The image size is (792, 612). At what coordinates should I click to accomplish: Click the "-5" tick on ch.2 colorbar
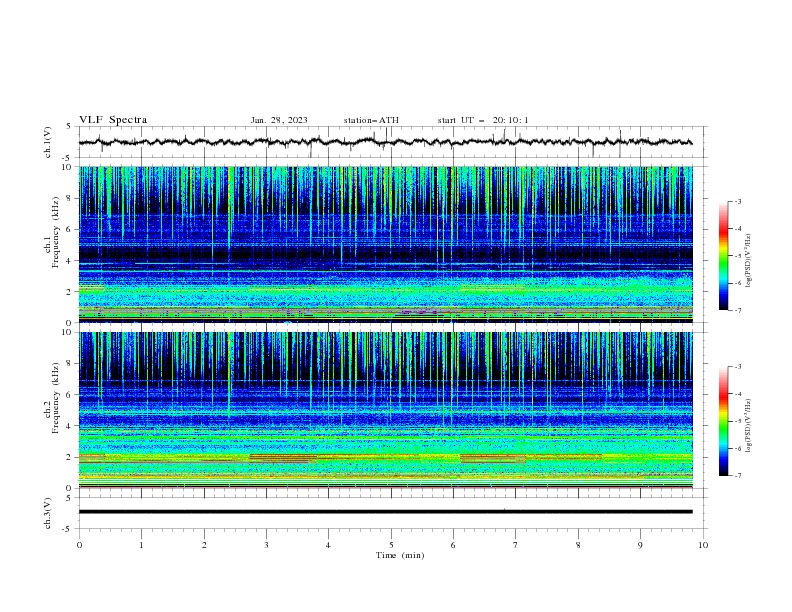(738, 421)
